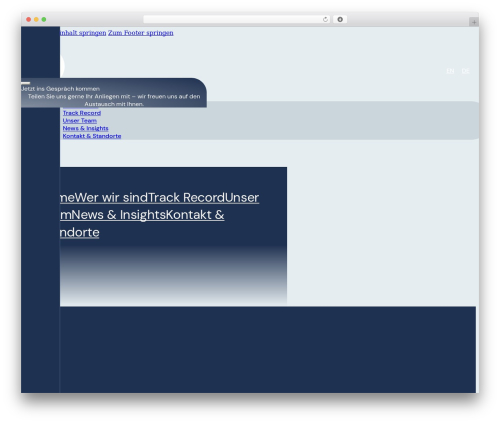The image size is (500, 423).
Task: Click the browser reload icon
Action: pyautogui.click(x=325, y=20)
